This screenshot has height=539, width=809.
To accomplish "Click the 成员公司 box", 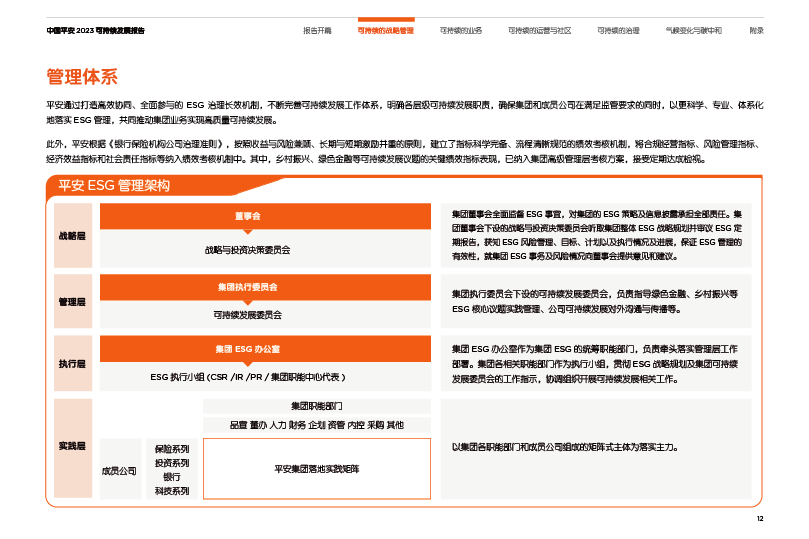I will [x=119, y=469].
